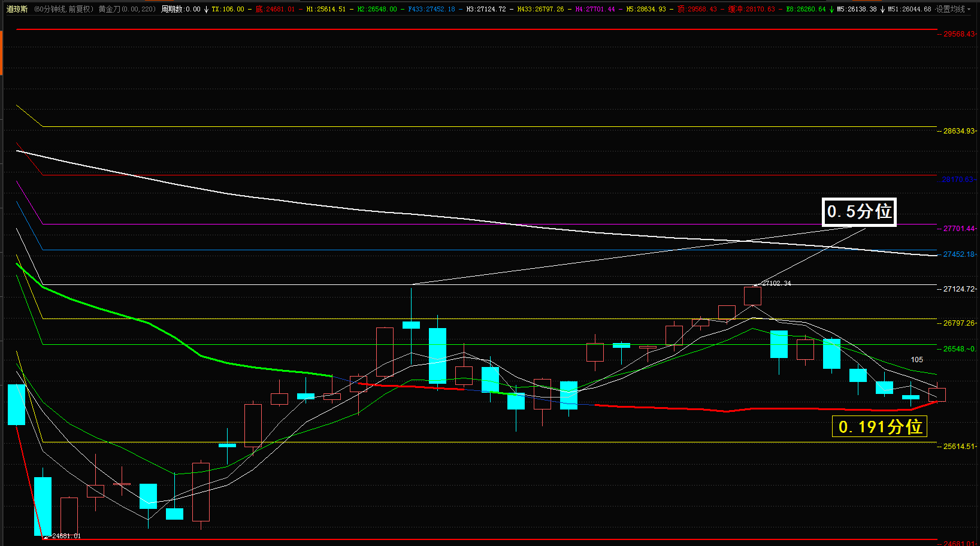Select the candlestick at the 27102.34 high
The width and height of the screenshot is (980, 546).
(752, 296)
